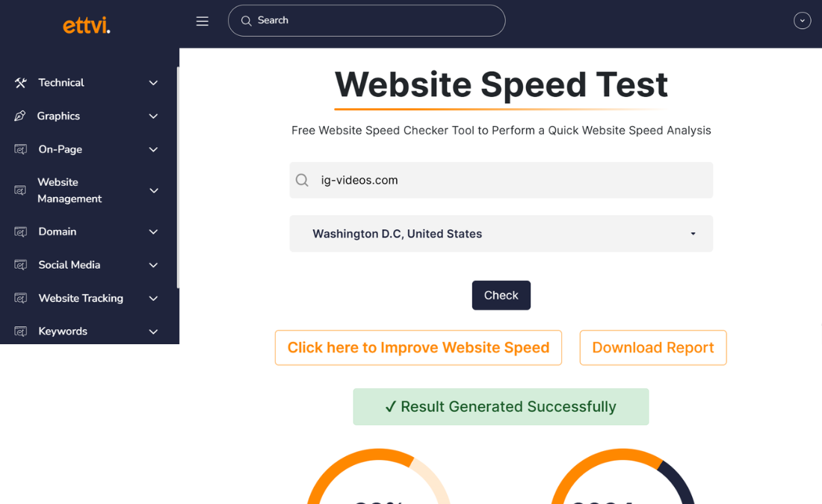The width and height of the screenshot is (822, 504).
Task: Open the hamburger menu icon
Action: pyautogui.click(x=203, y=21)
